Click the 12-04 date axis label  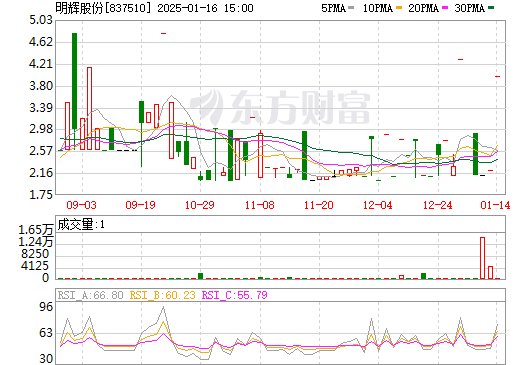[x=378, y=205]
